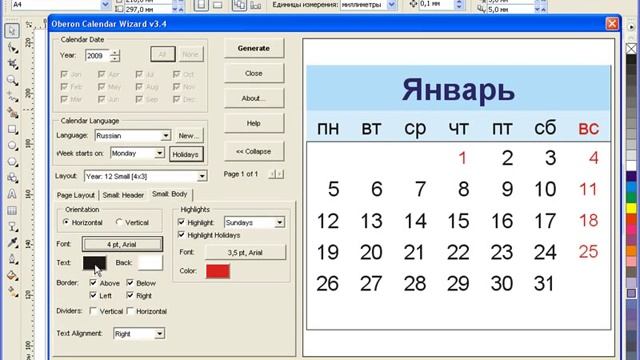Switch to the Small: Body tab
The image size is (640, 360).
[x=170, y=194]
